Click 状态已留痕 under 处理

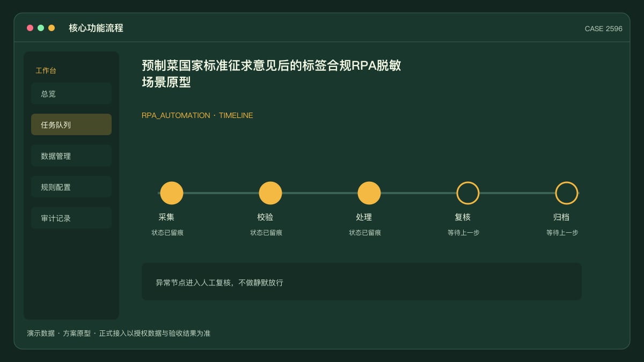click(365, 233)
